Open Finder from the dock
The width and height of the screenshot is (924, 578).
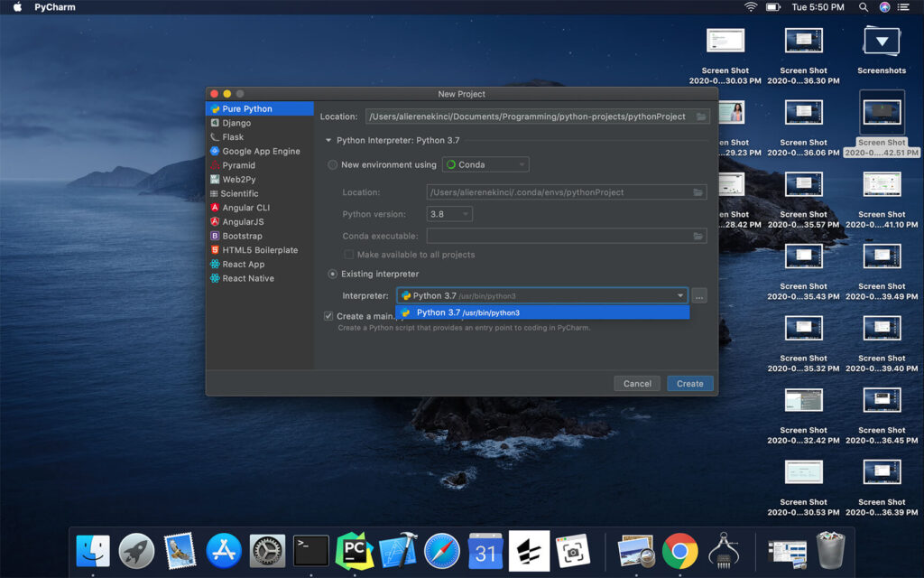point(93,552)
